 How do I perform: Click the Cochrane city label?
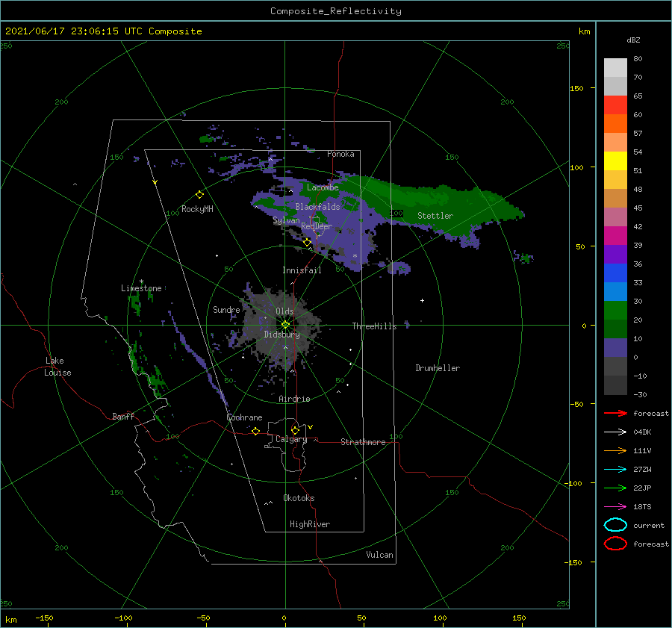tap(244, 417)
